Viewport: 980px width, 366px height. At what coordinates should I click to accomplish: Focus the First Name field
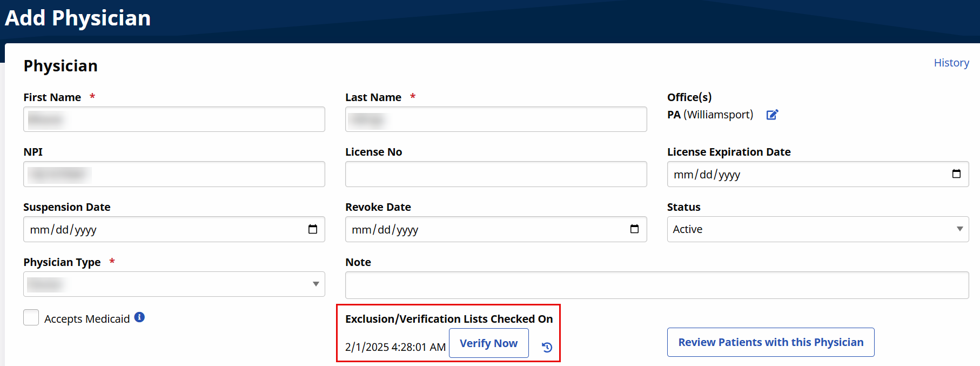[x=174, y=119]
